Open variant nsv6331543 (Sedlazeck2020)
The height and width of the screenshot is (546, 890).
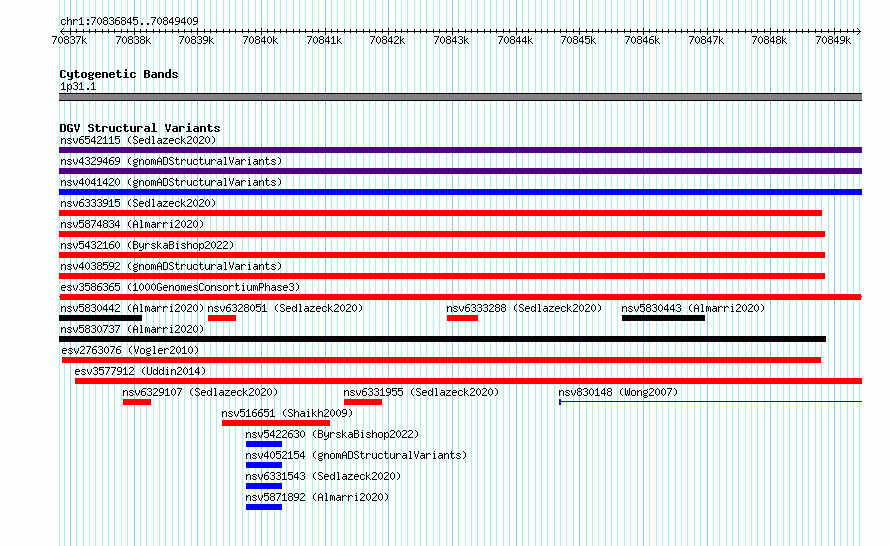point(323,476)
